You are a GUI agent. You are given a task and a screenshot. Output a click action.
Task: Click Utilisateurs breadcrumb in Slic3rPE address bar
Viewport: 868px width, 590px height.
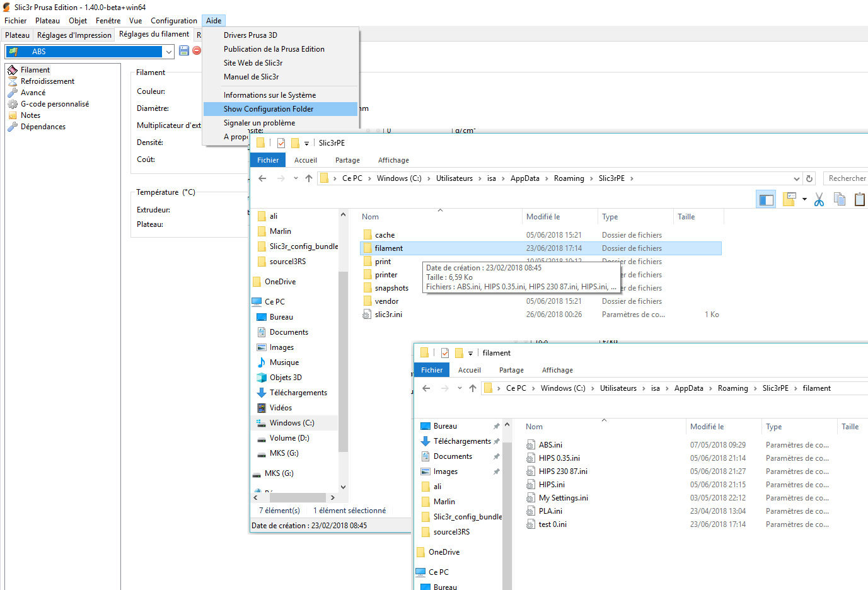click(454, 178)
